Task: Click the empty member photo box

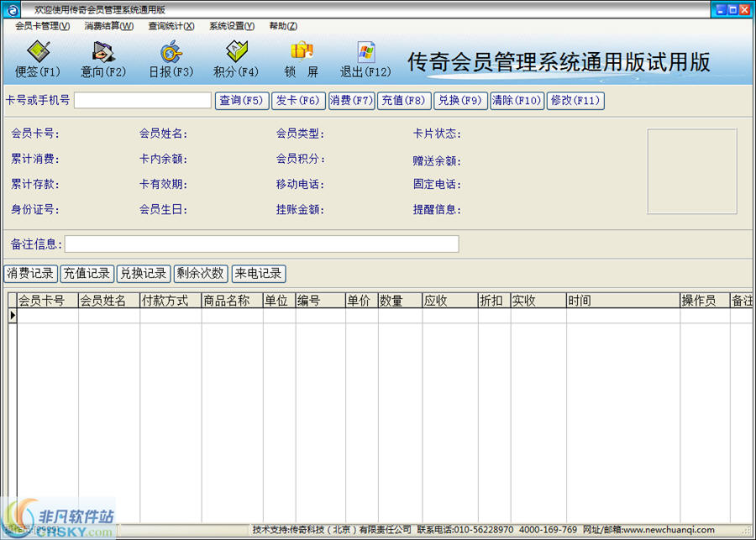Action: [692, 171]
